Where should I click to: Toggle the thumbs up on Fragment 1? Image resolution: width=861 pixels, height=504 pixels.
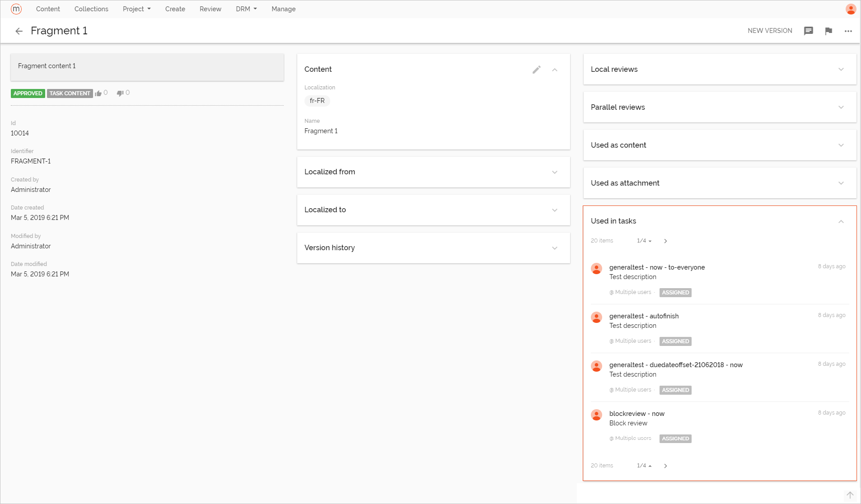click(x=98, y=93)
